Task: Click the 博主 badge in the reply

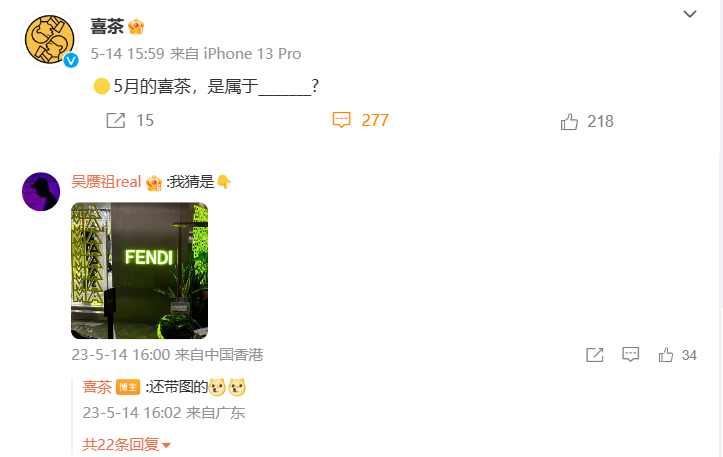Action: click(x=128, y=387)
